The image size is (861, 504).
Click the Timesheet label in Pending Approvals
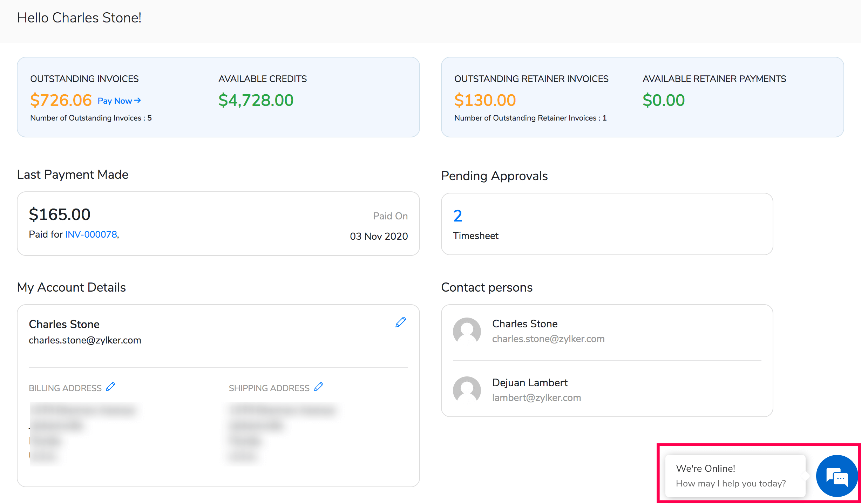click(475, 236)
